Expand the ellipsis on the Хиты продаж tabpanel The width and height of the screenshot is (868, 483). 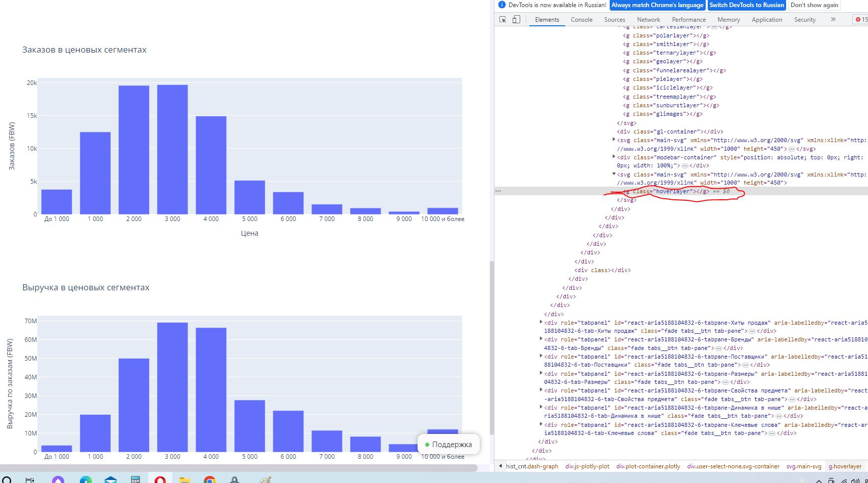coord(752,331)
